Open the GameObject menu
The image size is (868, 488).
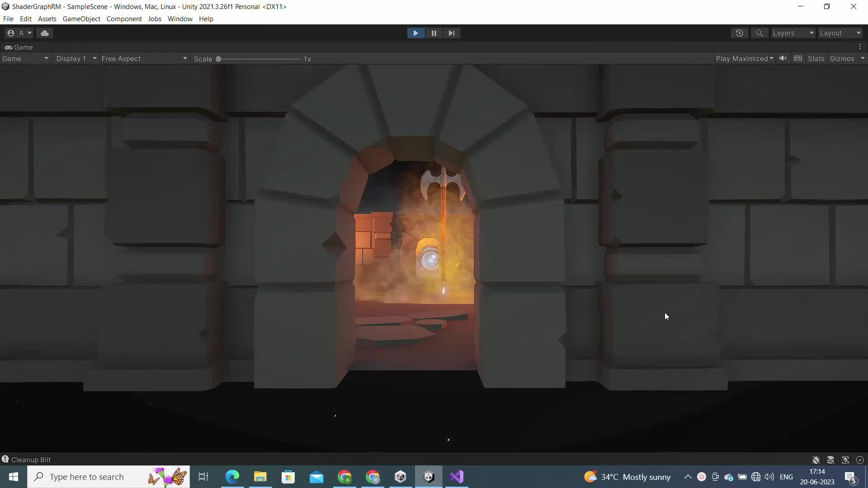click(x=81, y=19)
